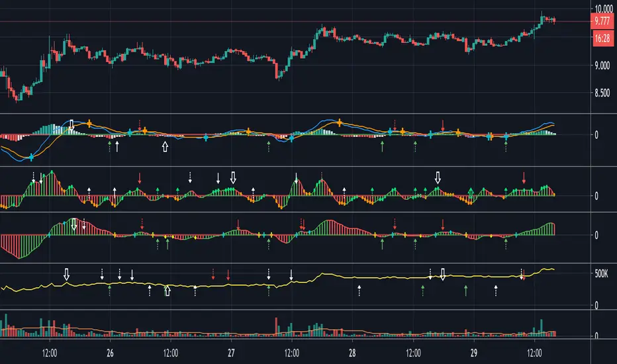This screenshot has width=617, height=364.
Task: Select the date label 27 on the time axis
Action: point(232,353)
